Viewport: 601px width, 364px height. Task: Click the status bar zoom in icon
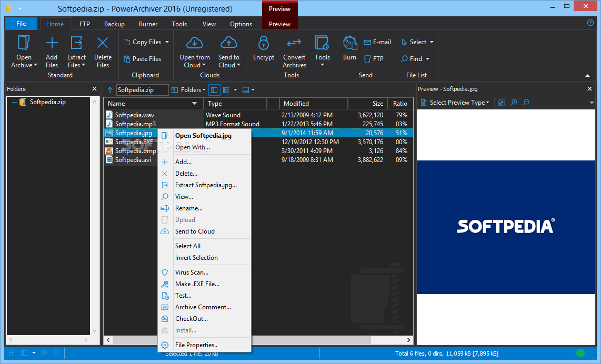tap(44, 353)
